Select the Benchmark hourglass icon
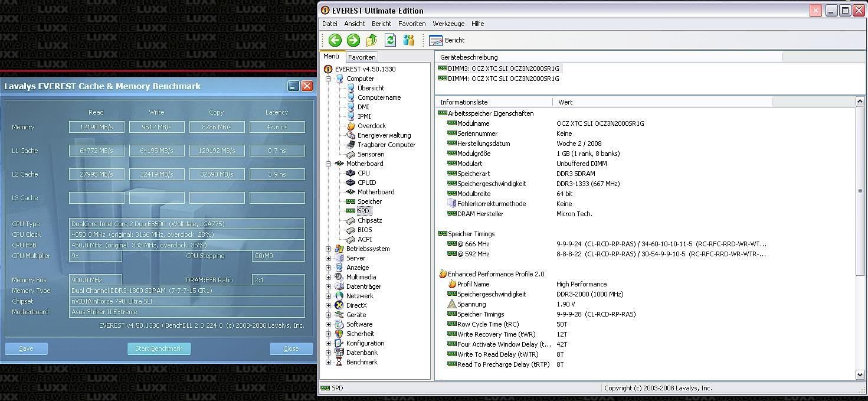 click(339, 362)
